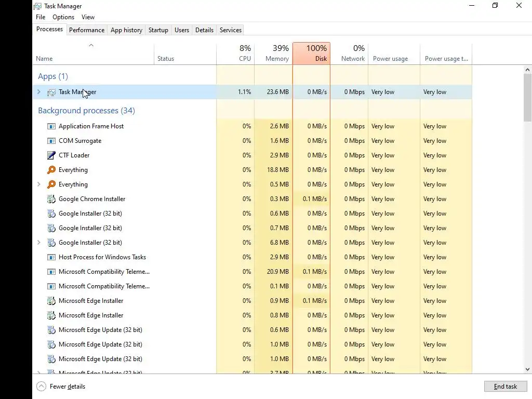
Task: Switch to the Details tab
Action: (x=204, y=30)
